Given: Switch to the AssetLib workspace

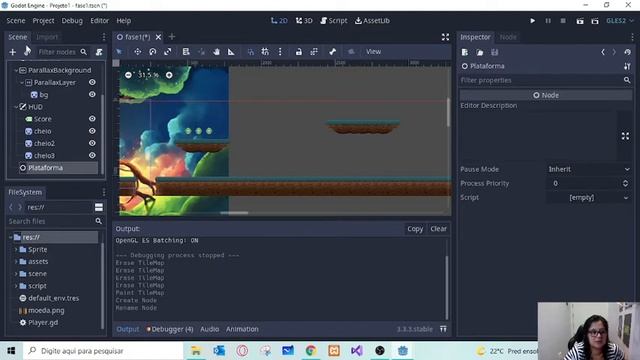Looking at the screenshot, I should pos(372,21).
